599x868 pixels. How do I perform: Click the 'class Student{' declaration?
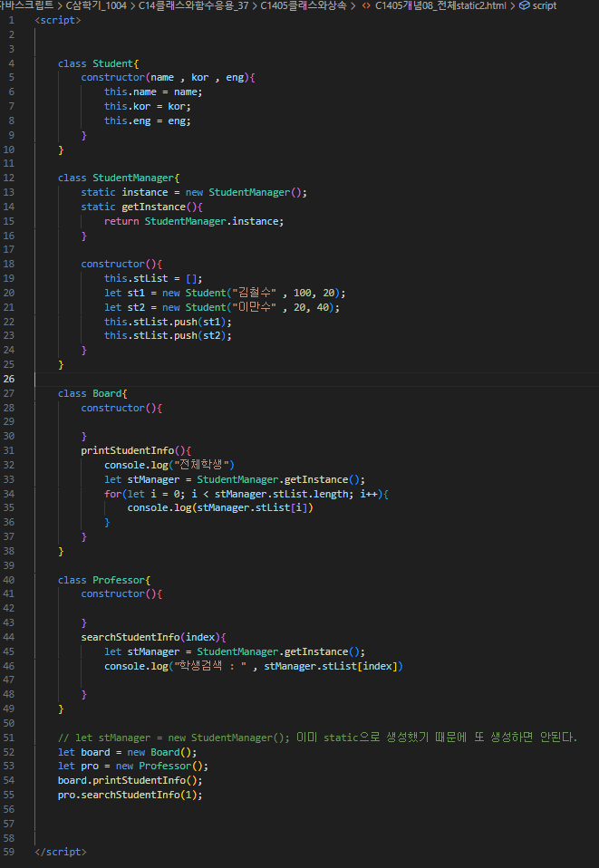point(99,63)
